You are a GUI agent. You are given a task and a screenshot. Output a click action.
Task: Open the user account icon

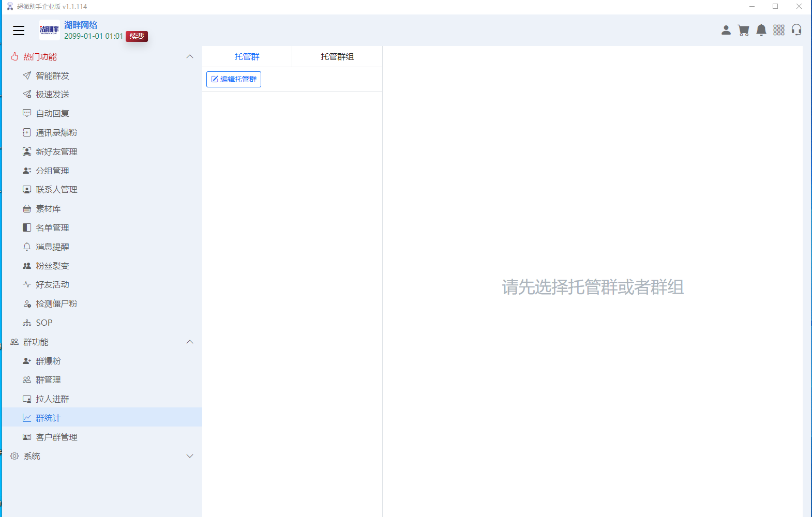[x=726, y=31]
